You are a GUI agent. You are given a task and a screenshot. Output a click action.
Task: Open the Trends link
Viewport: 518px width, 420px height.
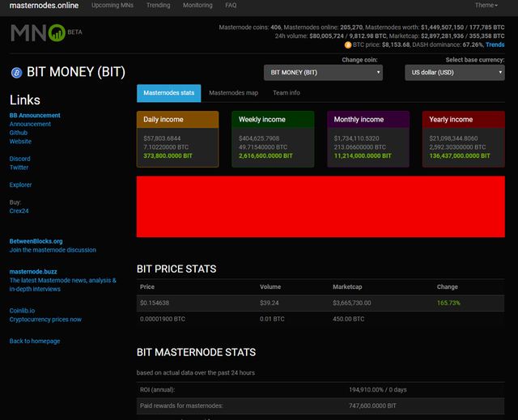(x=495, y=45)
